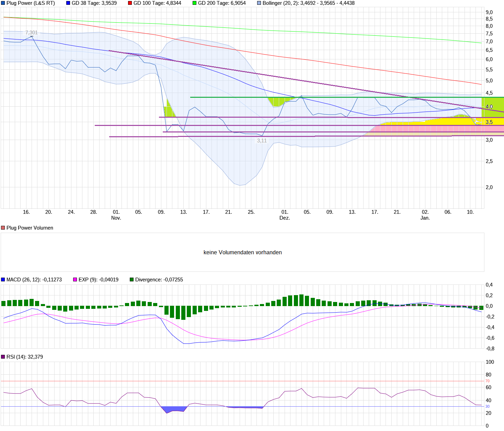Click the 'Dez.' month label on the time axis
Viewport: 504px width, 431px height.
click(x=285, y=218)
